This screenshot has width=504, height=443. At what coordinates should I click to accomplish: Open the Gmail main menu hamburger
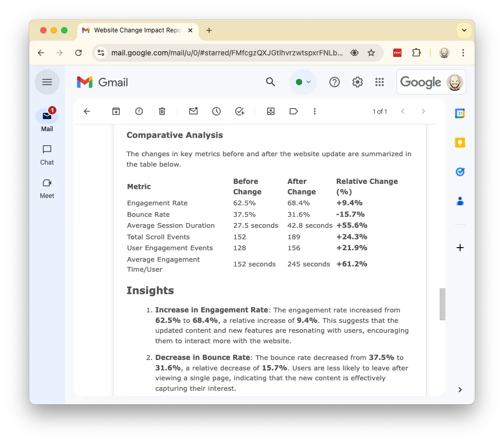(x=47, y=82)
